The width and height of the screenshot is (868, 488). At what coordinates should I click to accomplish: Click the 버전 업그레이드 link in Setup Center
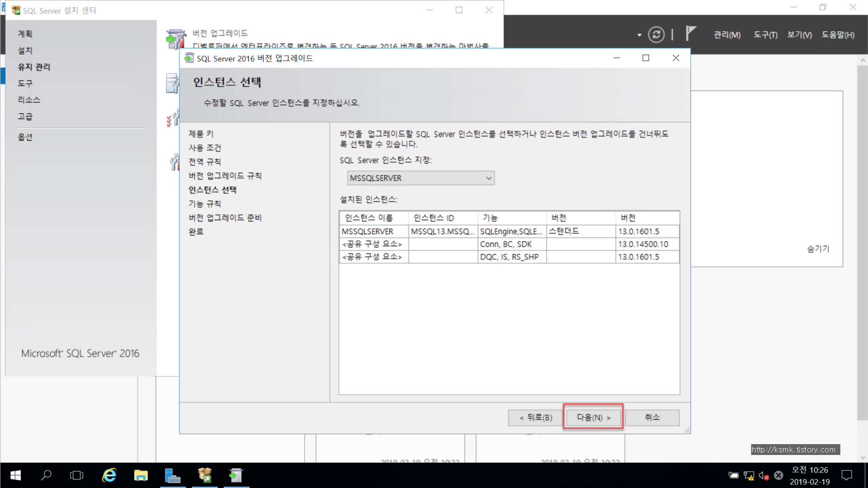[220, 33]
